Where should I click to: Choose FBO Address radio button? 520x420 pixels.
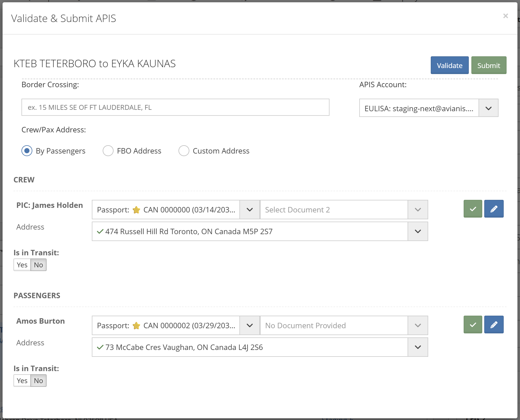(108, 151)
